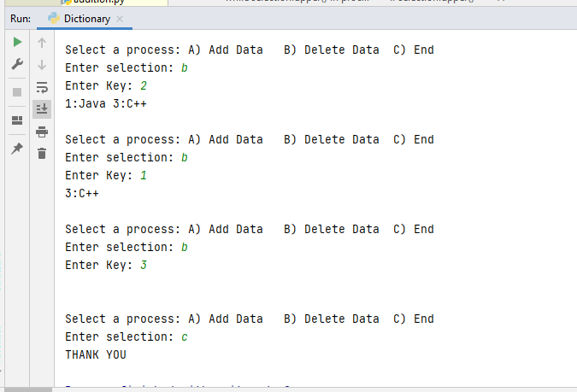Pin the run tab using the pin icon
The image size is (577, 392).
tap(17, 149)
